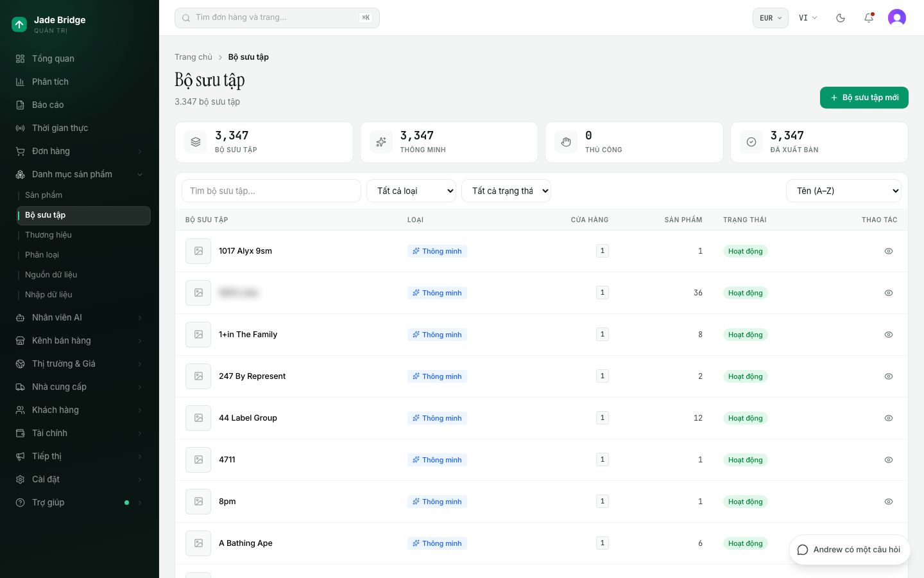Image resolution: width=924 pixels, height=578 pixels.
Task: Go to Phân tích analytics
Action: [80, 82]
